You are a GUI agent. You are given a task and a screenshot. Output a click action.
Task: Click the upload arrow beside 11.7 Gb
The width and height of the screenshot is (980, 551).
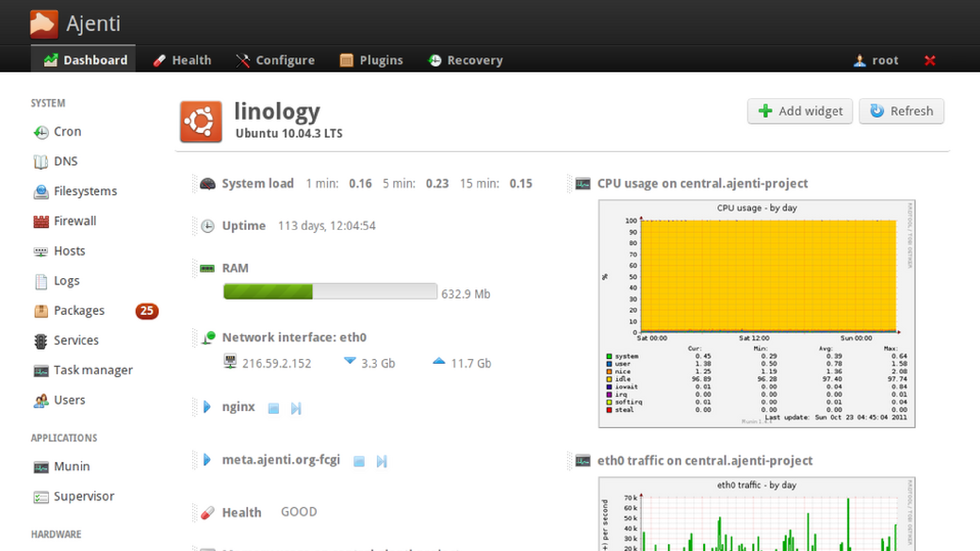coord(439,361)
